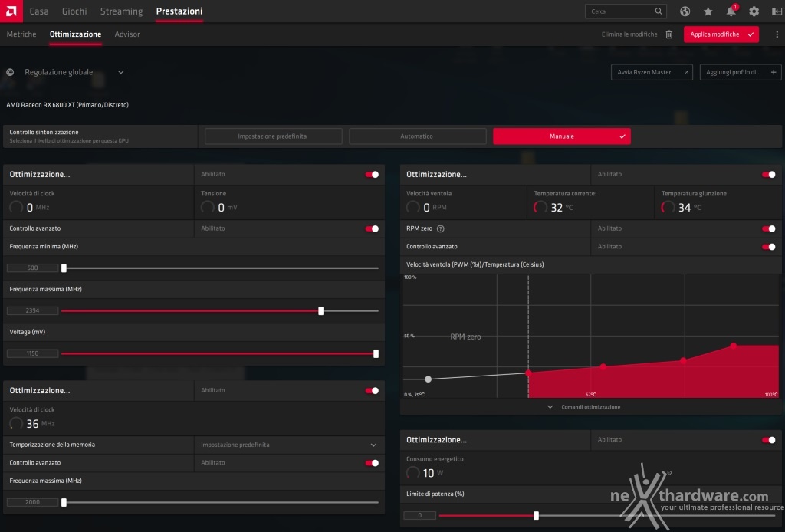Click memory Frequenza massima slider handle

click(x=64, y=502)
